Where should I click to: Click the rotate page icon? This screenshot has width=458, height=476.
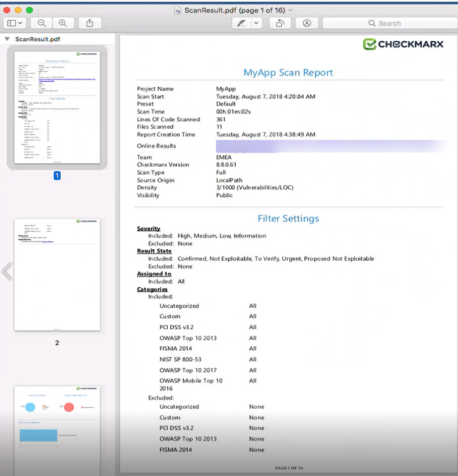click(x=280, y=23)
